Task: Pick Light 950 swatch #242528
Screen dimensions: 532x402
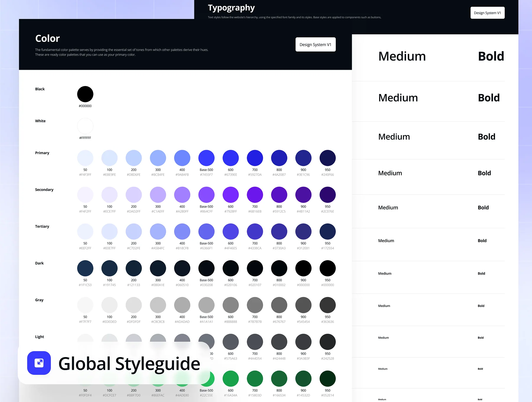Action: click(x=327, y=342)
